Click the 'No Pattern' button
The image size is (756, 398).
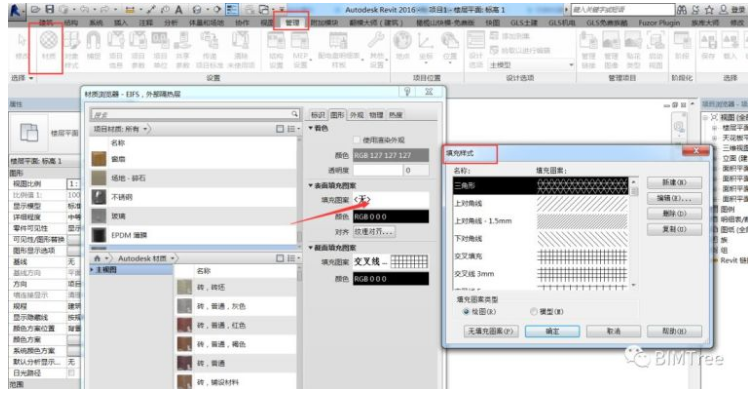pos(491,331)
